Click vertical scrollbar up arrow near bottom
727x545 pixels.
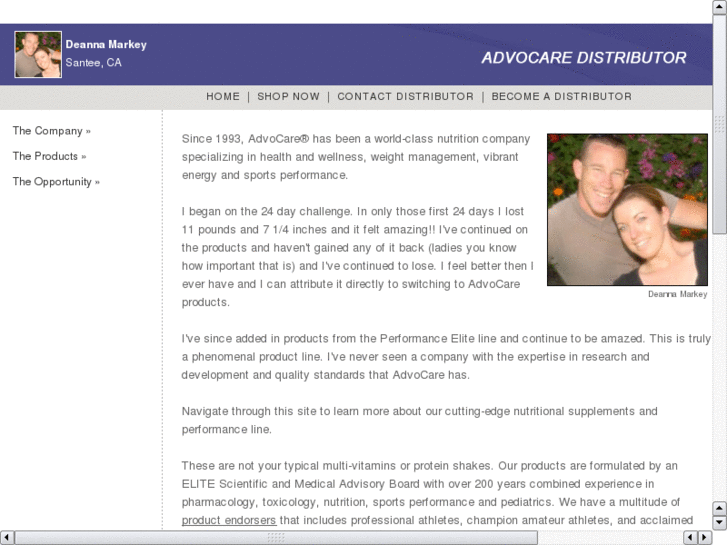(720, 508)
